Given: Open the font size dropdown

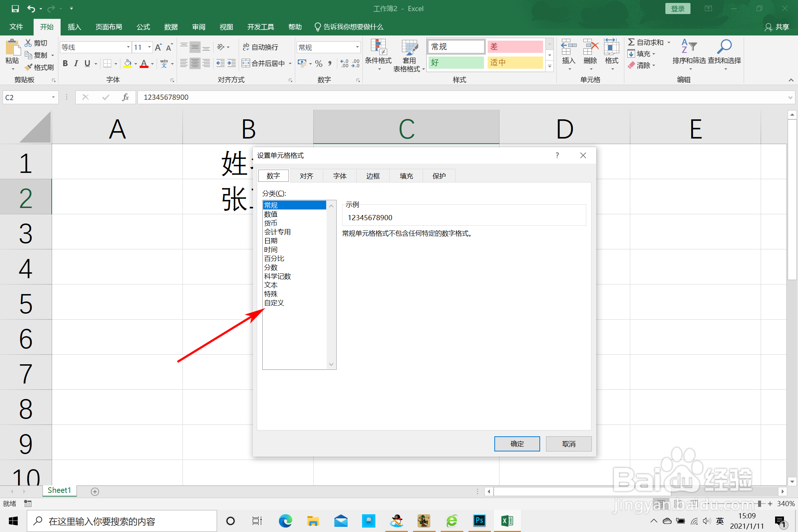Looking at the screenshot, I should (149, 47).
